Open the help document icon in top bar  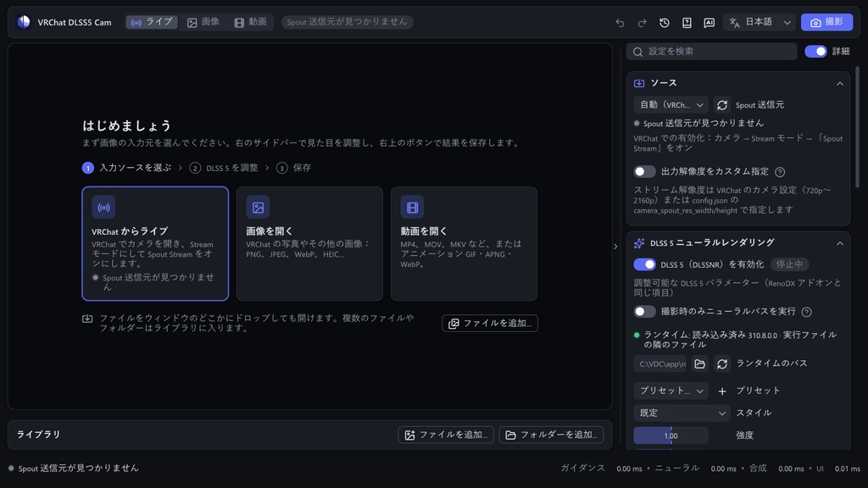[687, 23]
